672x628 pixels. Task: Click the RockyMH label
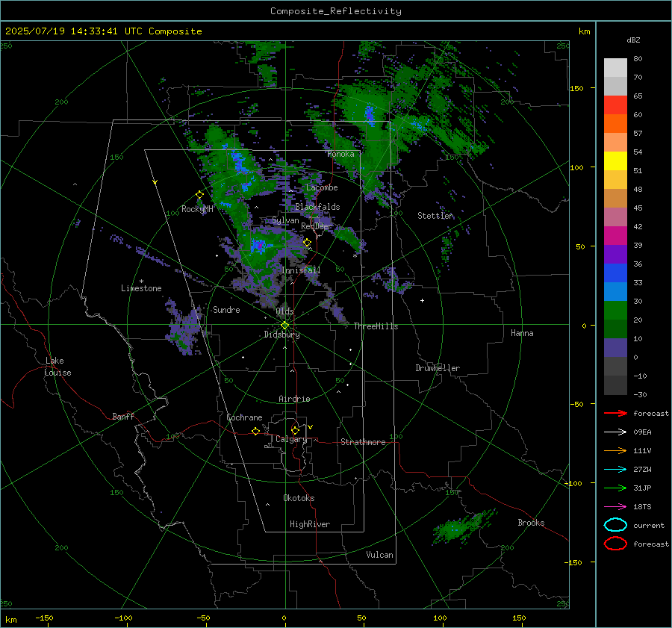coord(197,209)
